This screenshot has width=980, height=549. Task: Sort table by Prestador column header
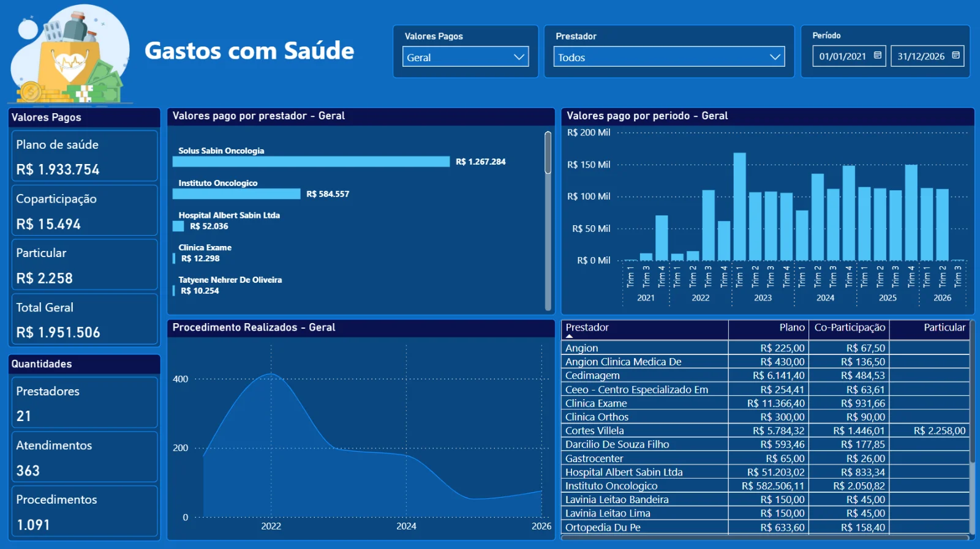tap(587, 327)
